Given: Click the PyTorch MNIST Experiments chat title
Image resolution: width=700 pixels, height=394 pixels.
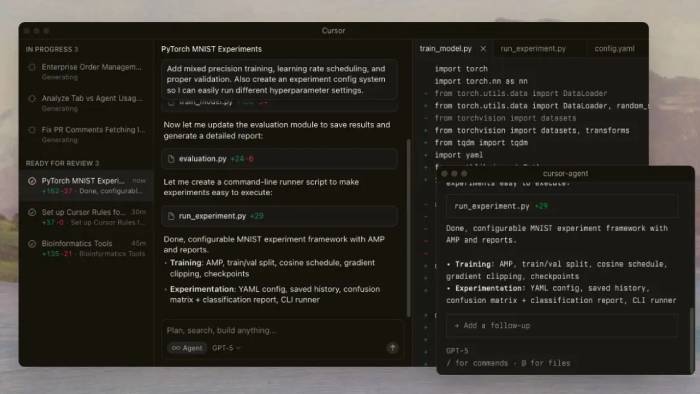Looking at the screenshot, I should pyautogui.click(x=212, y=49).
